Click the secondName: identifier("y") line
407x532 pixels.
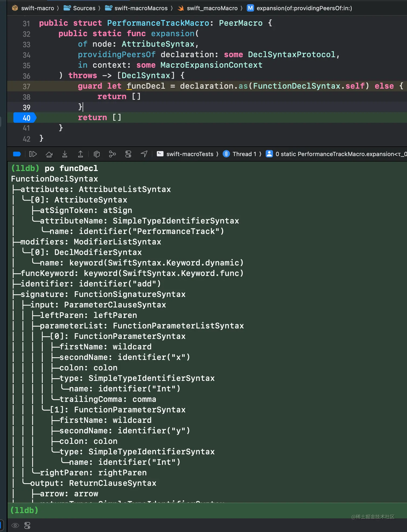(125, 431)
